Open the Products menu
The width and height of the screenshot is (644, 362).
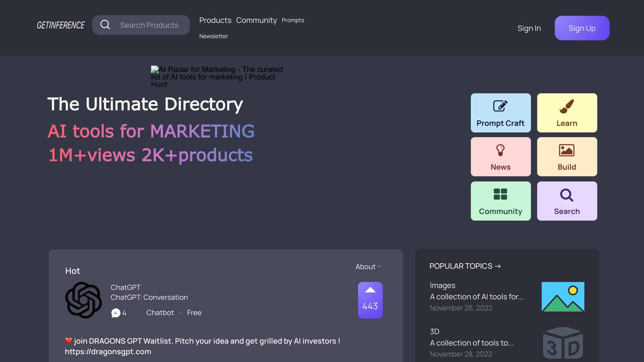(x=215, y=20)
